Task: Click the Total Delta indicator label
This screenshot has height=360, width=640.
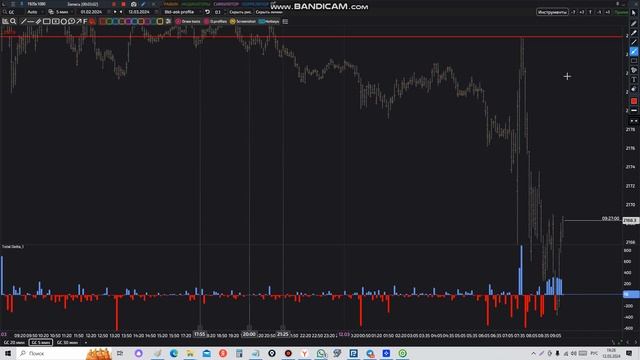Action: click(x=13, y=247)
